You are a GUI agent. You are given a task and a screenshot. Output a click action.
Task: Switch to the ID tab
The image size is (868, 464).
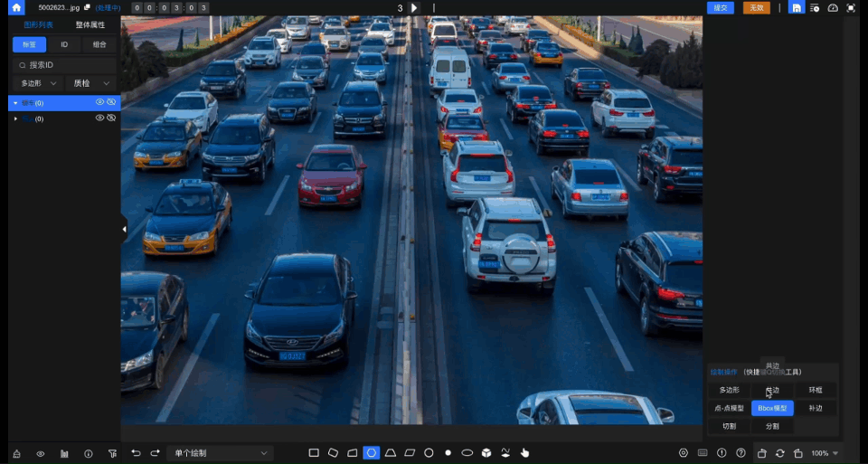64,44
